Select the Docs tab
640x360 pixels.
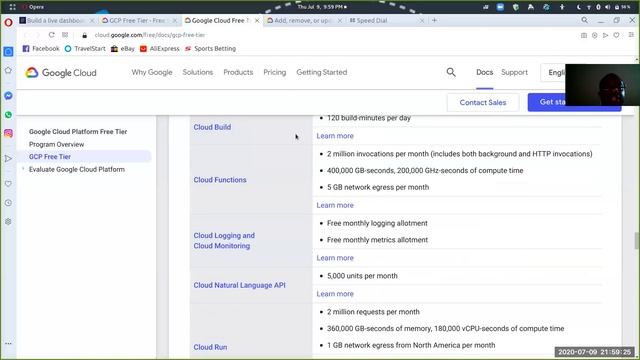point(484,72)
